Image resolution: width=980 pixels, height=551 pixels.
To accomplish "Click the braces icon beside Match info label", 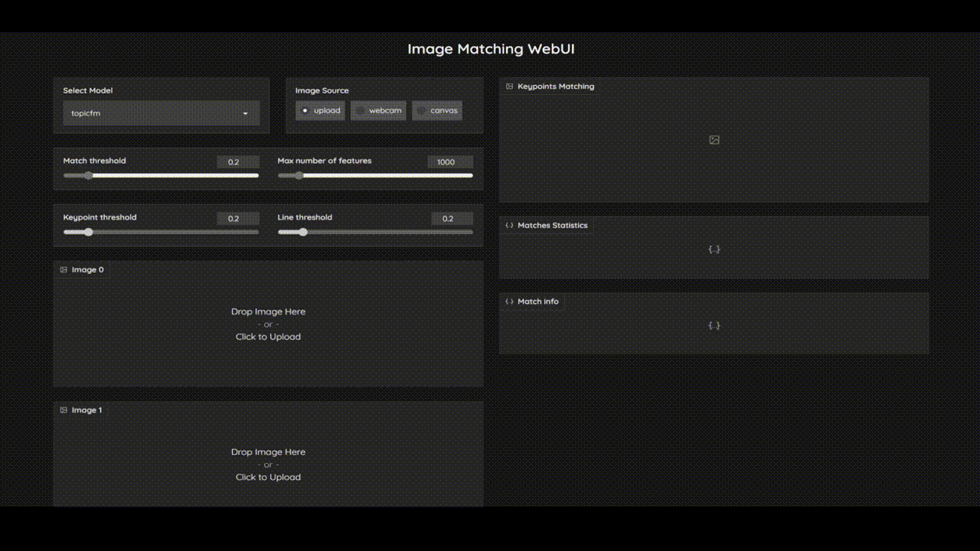I will [x=509, y=302].
